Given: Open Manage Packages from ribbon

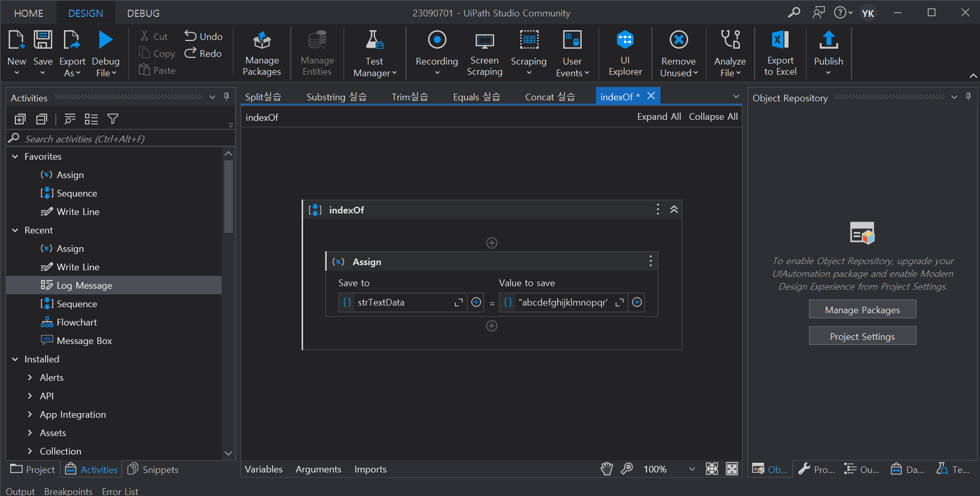Looking at the screenshot, I should [262, 53].
